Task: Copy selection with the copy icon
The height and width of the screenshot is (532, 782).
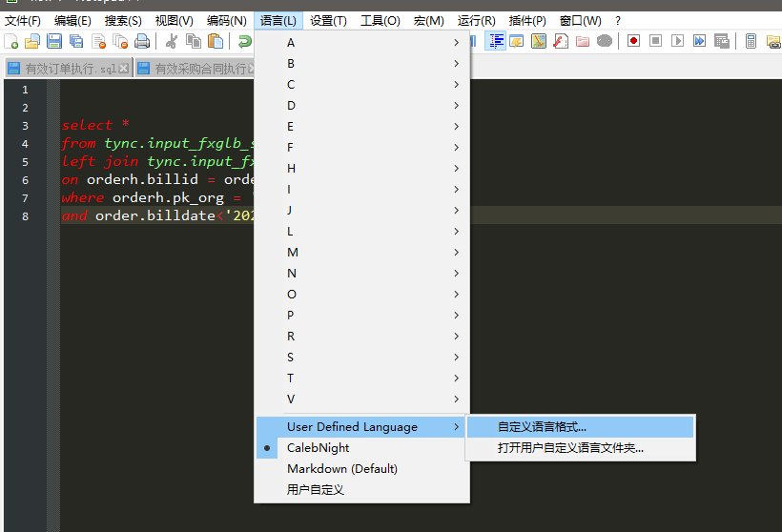Action: pos(193,41)
